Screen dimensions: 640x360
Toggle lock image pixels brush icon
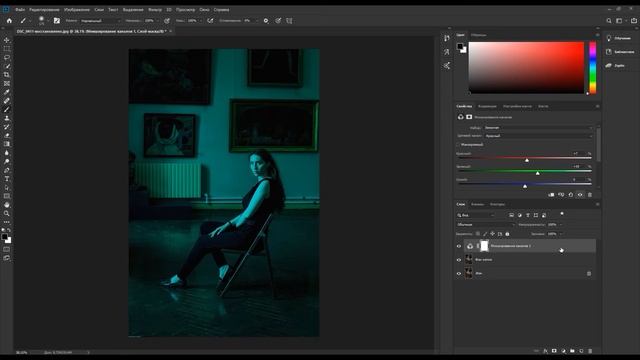click(485, 234)
